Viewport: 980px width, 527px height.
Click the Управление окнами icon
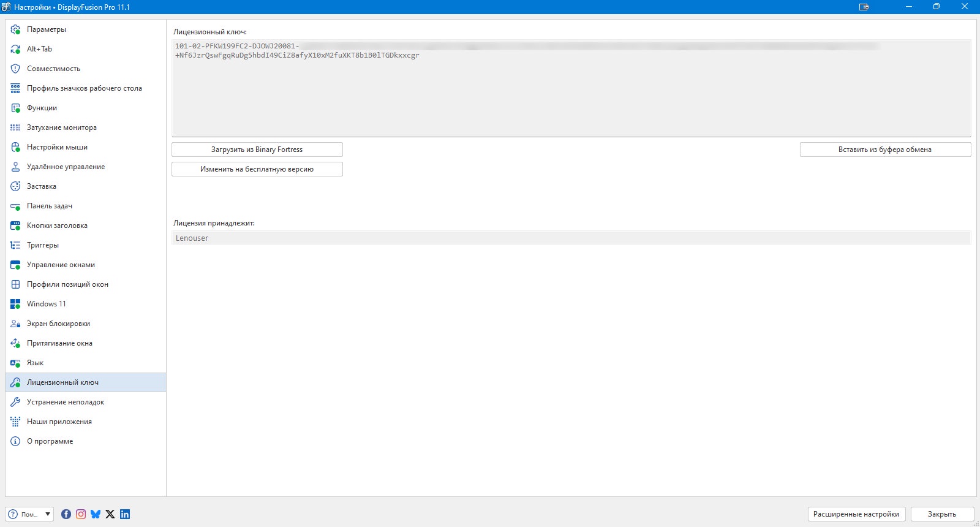tap(16, 265)
